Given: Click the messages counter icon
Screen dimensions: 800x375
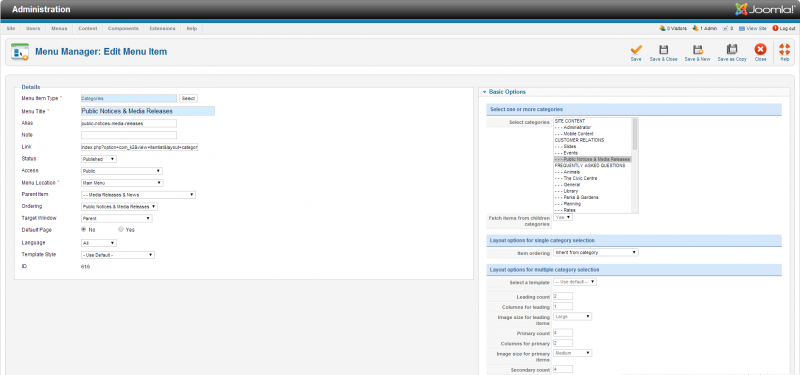Looking at the screenshot, I should click(725, 29).
